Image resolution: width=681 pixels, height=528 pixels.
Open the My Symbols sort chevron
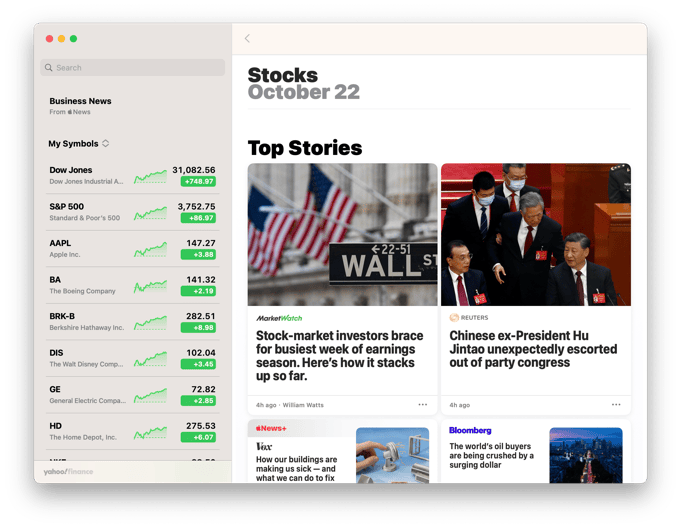pyautogui.click(x=106, y=143)
